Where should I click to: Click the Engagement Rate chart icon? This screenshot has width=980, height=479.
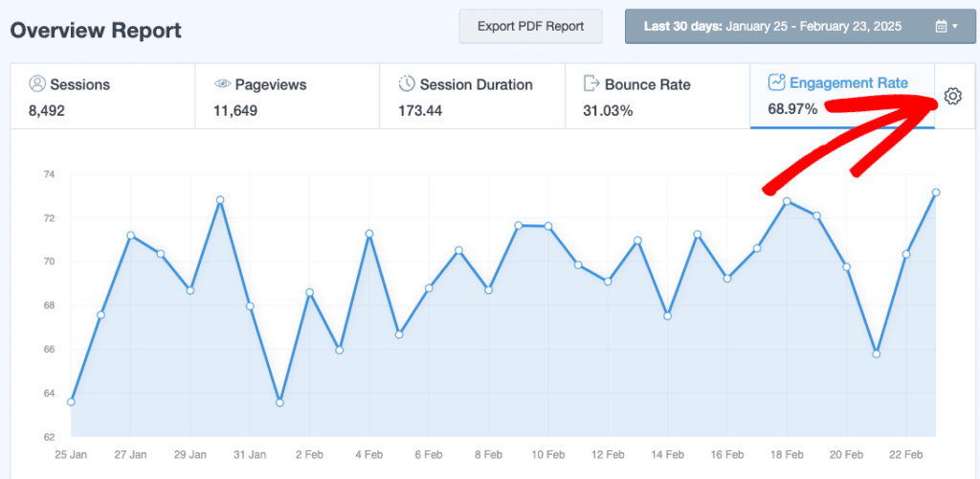776,82
